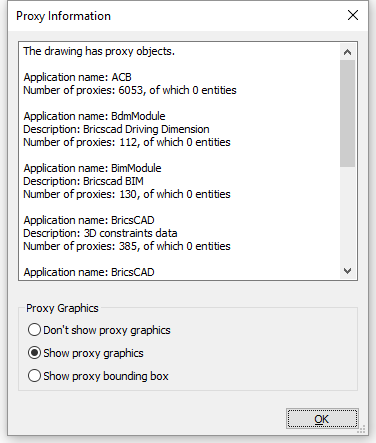The image size is (376, 443).
Task: Click the 'Number of proxies: 6053' line
Action: click(130, 90)
